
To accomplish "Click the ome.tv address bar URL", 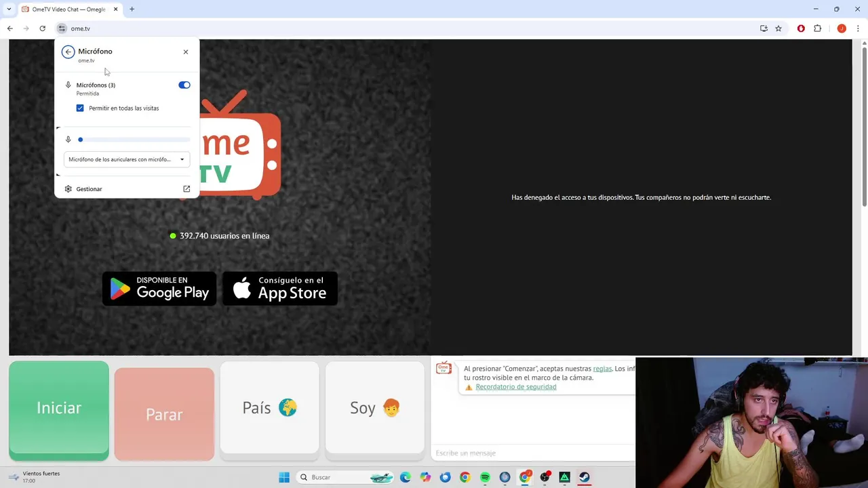I will click(81, 28).
